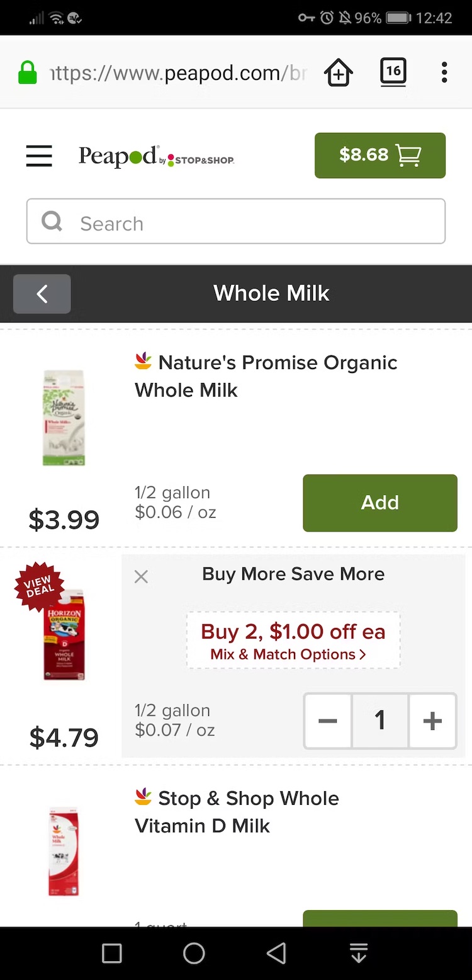Open the hamburger navigation menu
The image size is (472, 980).
pyautogui.click(x=39, y=156)
